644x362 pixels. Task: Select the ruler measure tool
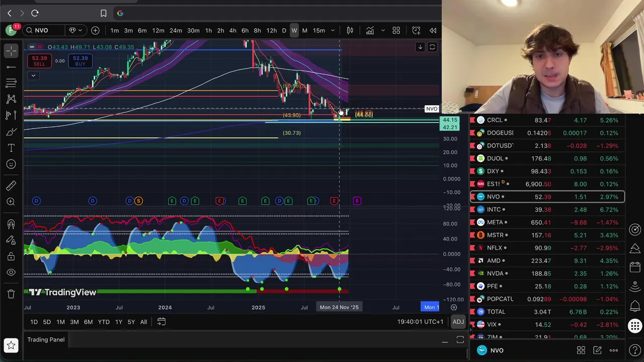pos(11,186)
